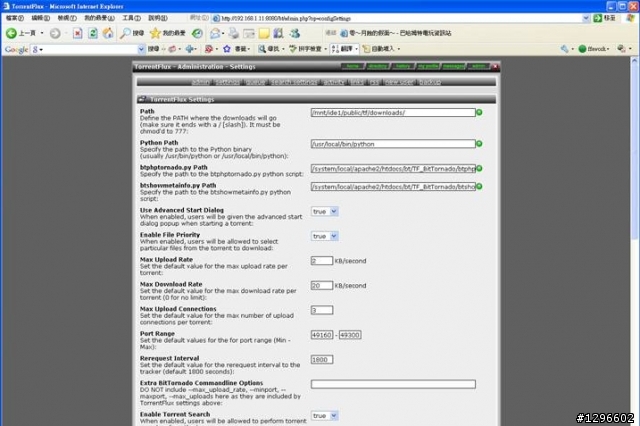Click the Edit toolbar icon beside Print

[249, 33]
